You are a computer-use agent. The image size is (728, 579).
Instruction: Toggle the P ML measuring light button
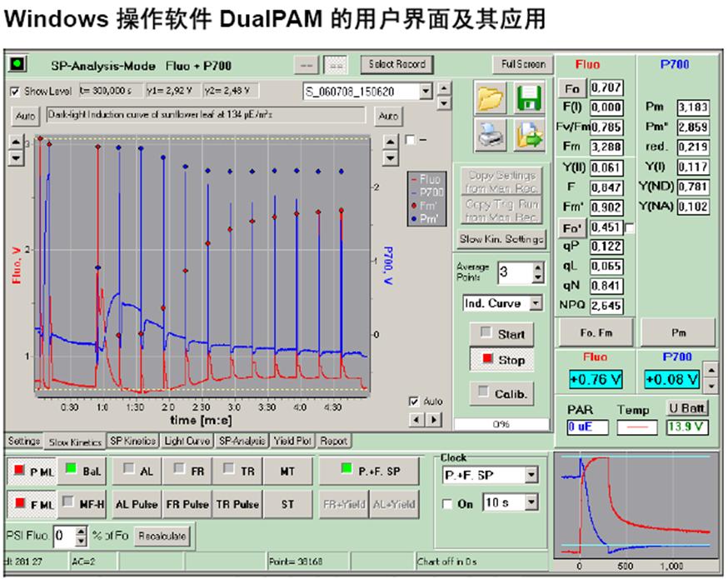pyautogui.click(x=31, y=472)
